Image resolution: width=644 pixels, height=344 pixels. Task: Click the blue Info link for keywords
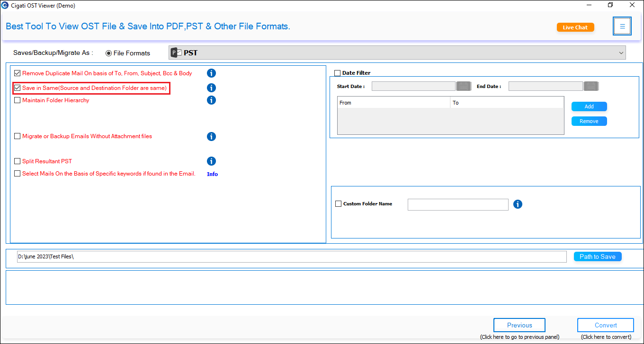pyautogui.click(x=212, y=174)
